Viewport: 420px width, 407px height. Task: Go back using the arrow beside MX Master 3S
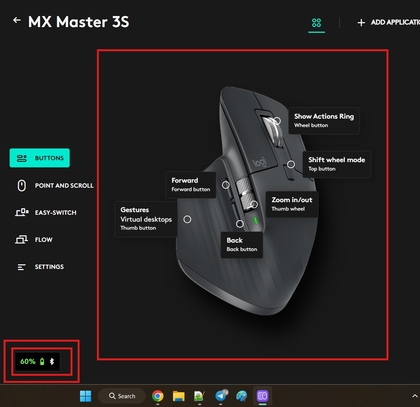[17, 21]
